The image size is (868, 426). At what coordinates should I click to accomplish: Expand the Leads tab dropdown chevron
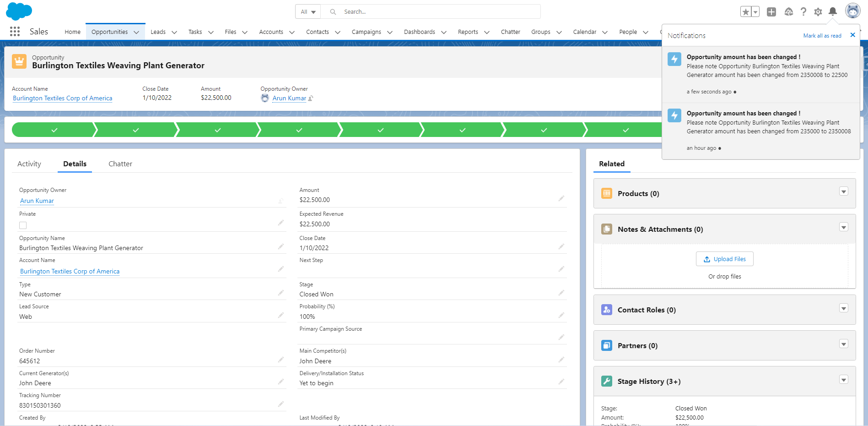click(174, 32)
